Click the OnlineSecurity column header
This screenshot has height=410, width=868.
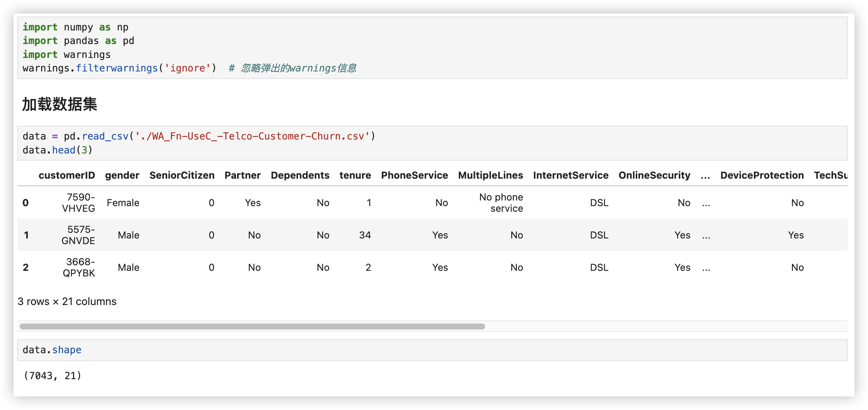tap(654, 175)
